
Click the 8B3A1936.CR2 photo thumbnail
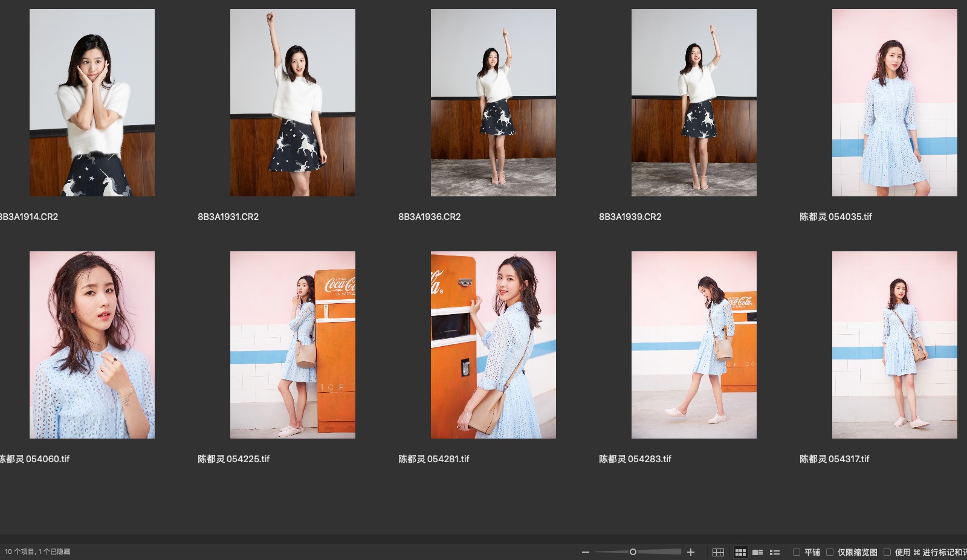(x=493, y=103)
